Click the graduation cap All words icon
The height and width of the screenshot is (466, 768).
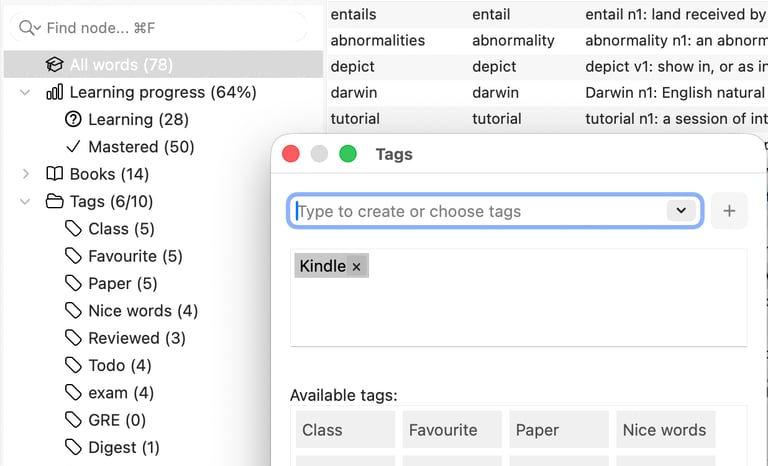(x=54, y=65)
